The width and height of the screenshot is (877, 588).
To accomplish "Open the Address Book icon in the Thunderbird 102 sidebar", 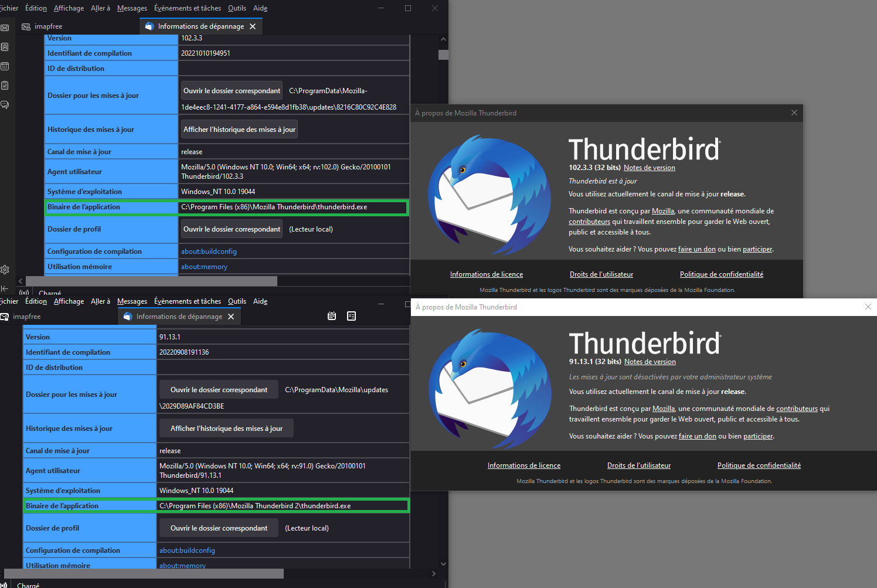I will 5,47.
